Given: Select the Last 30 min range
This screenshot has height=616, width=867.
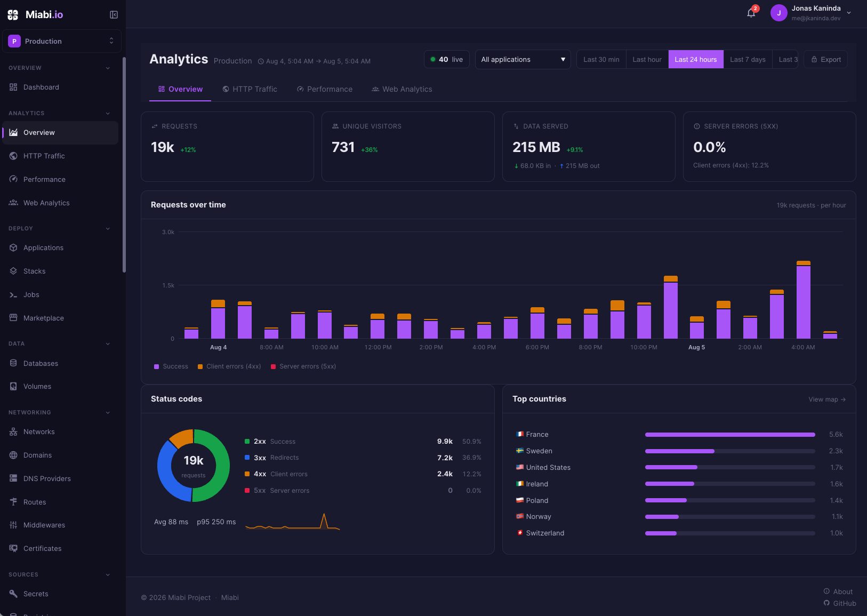Looking at the screenshot, I should [x=601, y=59].
